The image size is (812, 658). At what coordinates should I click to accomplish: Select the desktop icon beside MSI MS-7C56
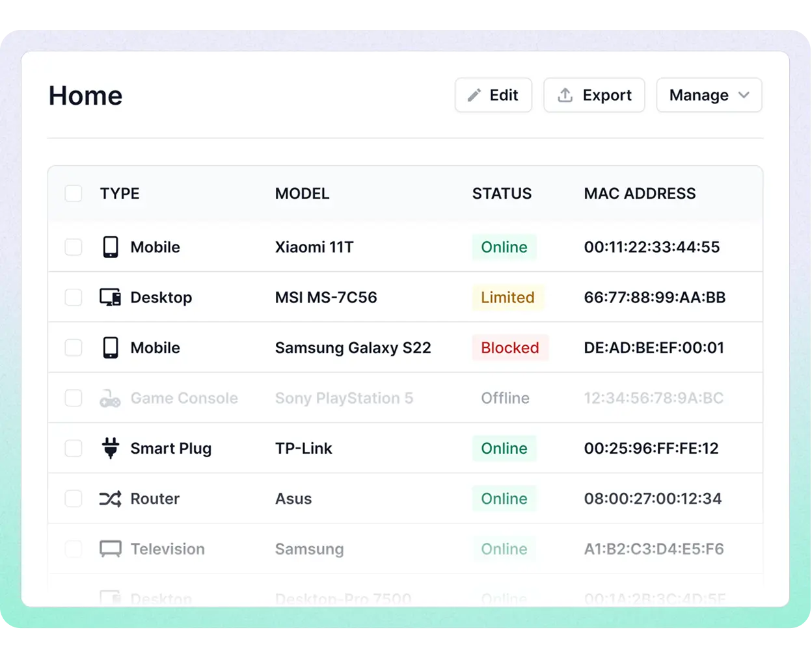[111, 297]
